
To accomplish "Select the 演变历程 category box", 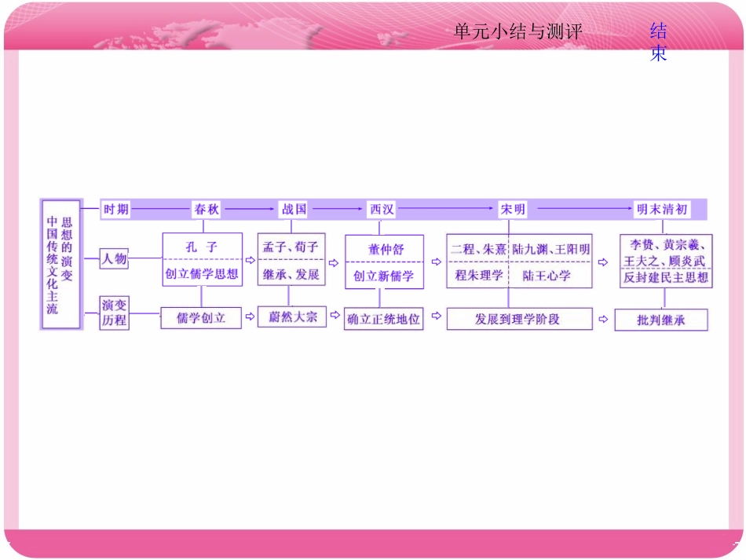I will tap(114, 313).
